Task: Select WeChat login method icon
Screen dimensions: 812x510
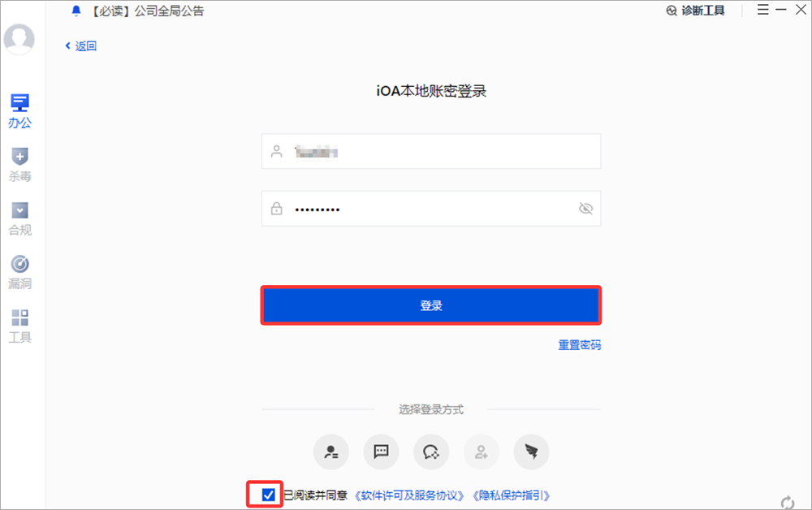Action: click(x=431, y=452)
